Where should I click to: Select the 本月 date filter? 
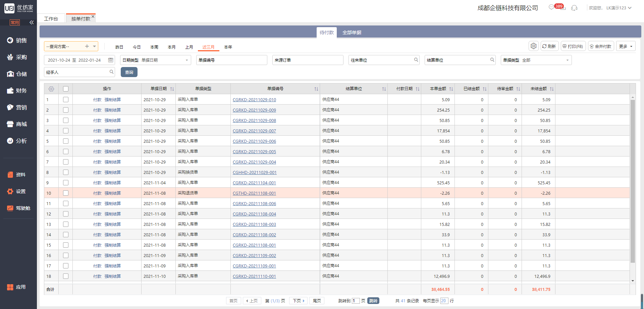click(x=172, y=47)
